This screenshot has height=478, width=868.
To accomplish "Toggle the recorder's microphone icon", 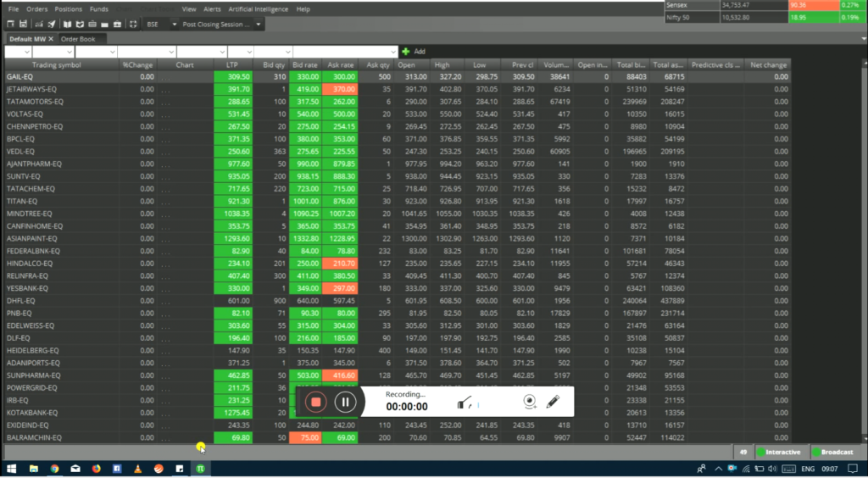I will pos(464,403).
